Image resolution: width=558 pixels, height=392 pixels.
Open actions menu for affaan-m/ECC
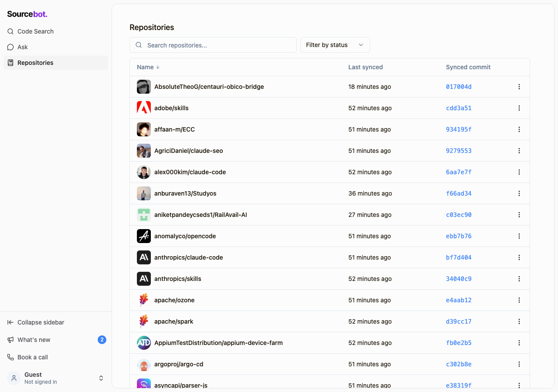click(x=519, y=129)
